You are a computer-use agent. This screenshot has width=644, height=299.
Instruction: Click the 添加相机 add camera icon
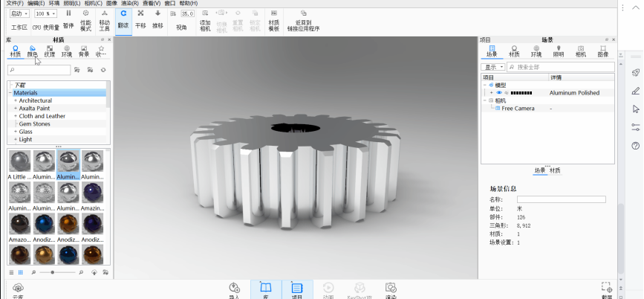click(x=205, y=13)
